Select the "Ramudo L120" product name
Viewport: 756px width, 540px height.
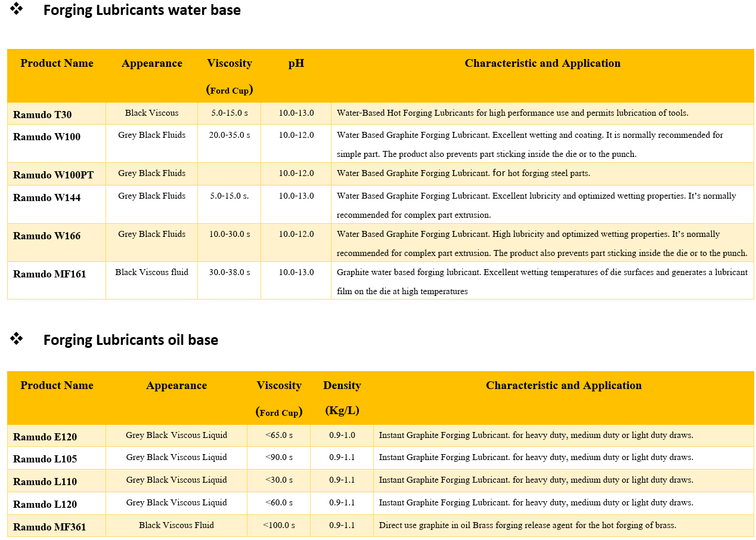pyautogui.click(x=45, y=504)
